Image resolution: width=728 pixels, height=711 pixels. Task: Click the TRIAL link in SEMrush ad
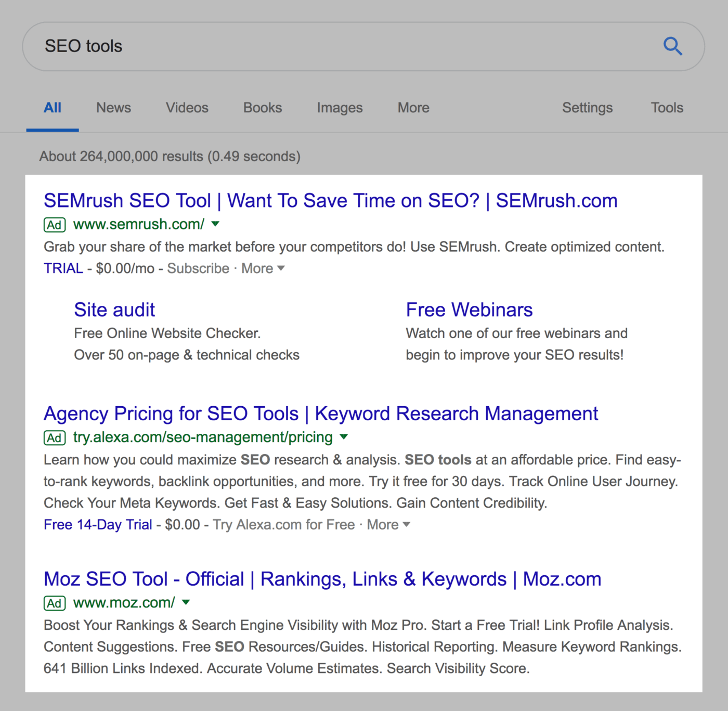pyautogui.click(x=63, y=268)
